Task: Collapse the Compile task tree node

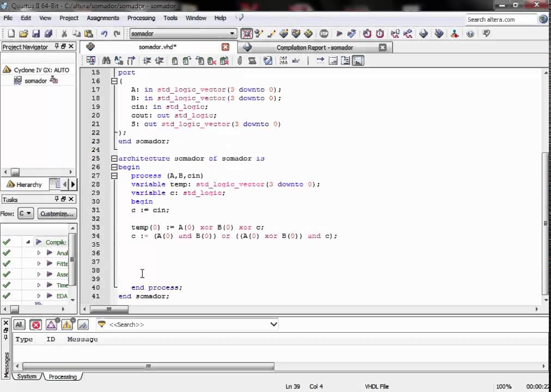Action: pos(28,242)
